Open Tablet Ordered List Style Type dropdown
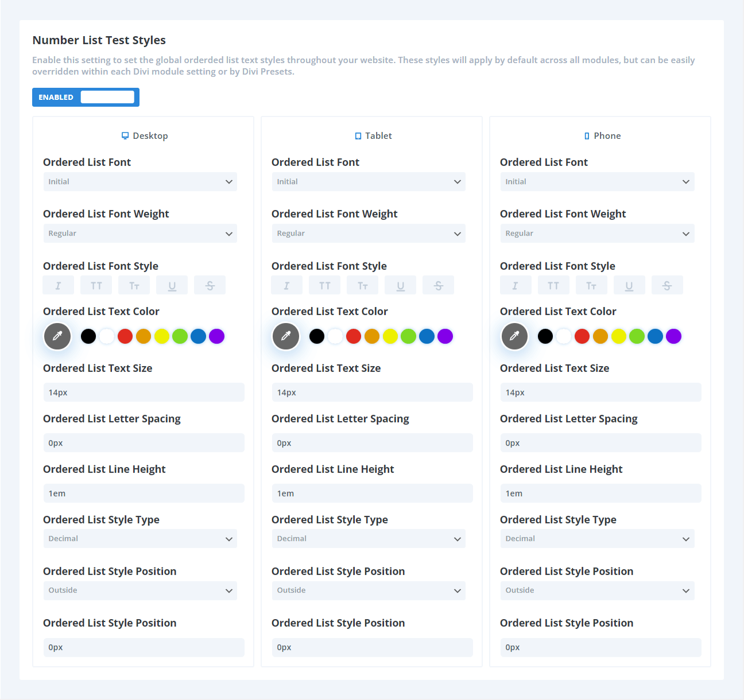This screenshot has width=744, height=700. click(369, 539)
